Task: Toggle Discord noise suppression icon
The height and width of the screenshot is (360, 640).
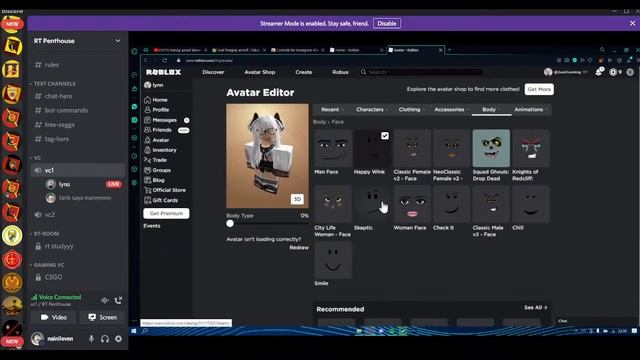Action: click(104, 300)
